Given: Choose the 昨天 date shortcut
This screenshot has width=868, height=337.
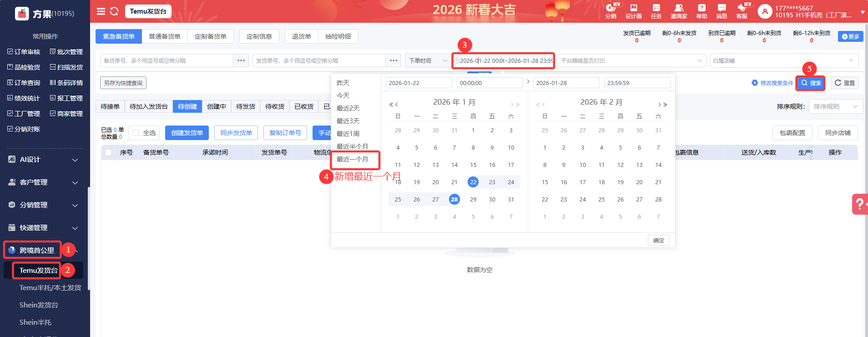Looking at the screenshot, I should tap(343, 83).
